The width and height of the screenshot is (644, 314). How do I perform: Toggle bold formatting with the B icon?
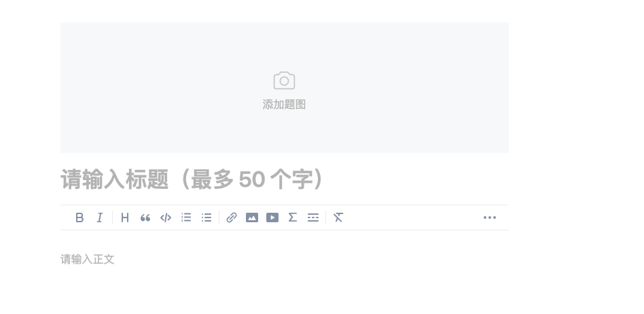tap(79, 217)
